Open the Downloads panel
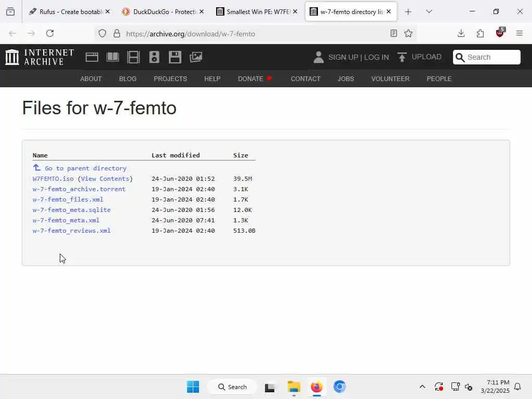 [461, 33]
